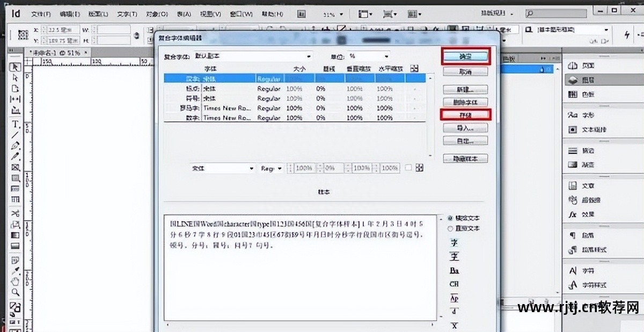Click the 'Ba' baseline view icon in the sample
This screenshot has width=644, height=332.
pyautogui.click(x=454, y=270)
